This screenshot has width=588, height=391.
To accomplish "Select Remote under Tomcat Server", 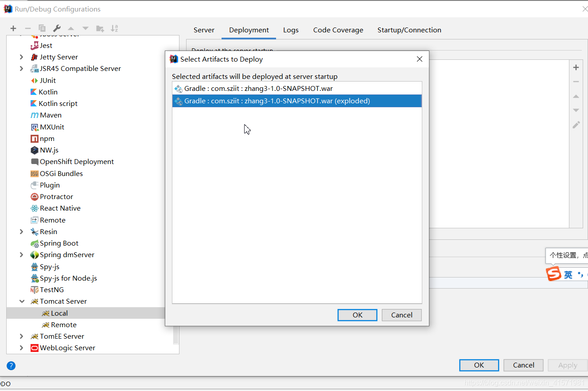I will pyautogui.click(x=63, y=325).
